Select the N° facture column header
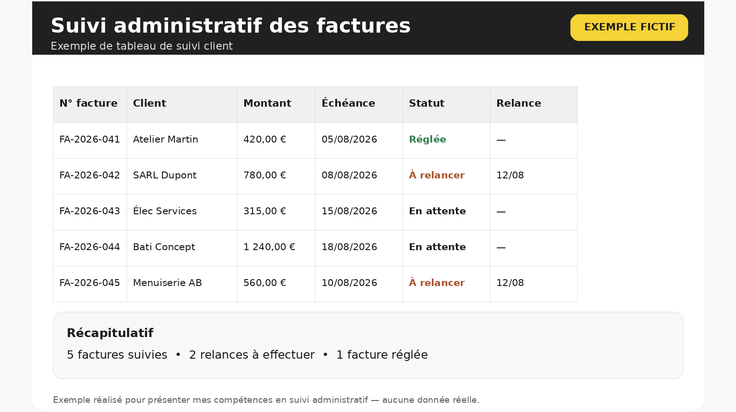 coord(90,104)
